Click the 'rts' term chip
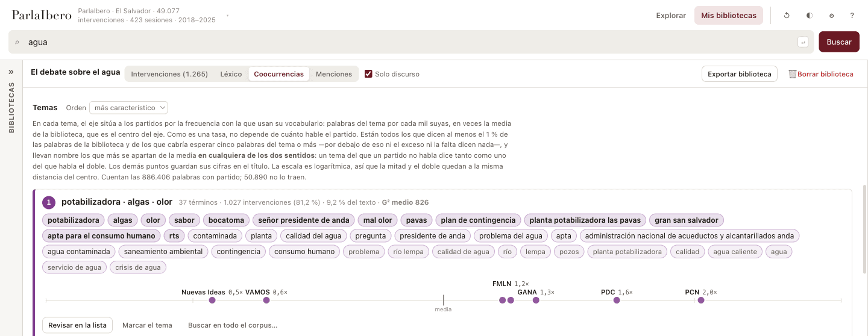Image resolution: width=868 pixels, height=336 pixels. point(174,236)
